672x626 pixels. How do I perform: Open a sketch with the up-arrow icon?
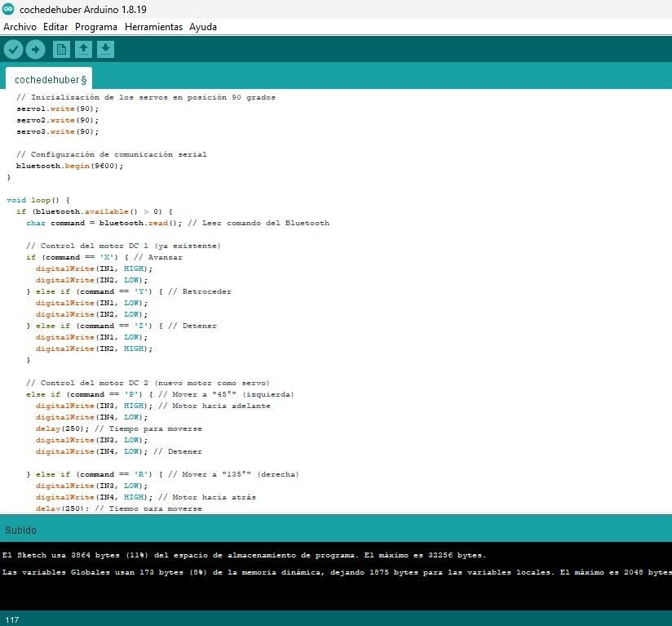[x=83, y=49]
